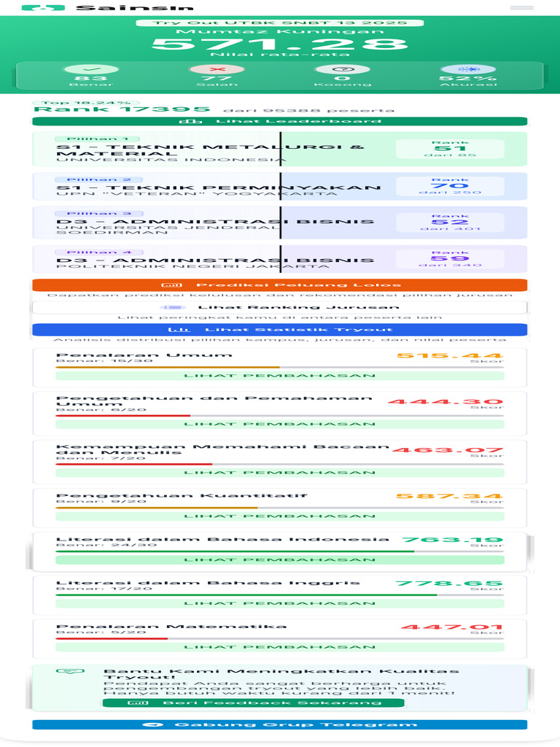Click the Penalaran Umum progress bar

click(279, 368)
